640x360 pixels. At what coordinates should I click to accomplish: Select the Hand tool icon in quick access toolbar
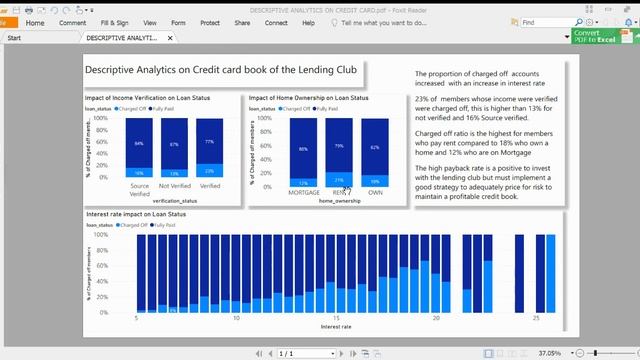coord(80,10)
